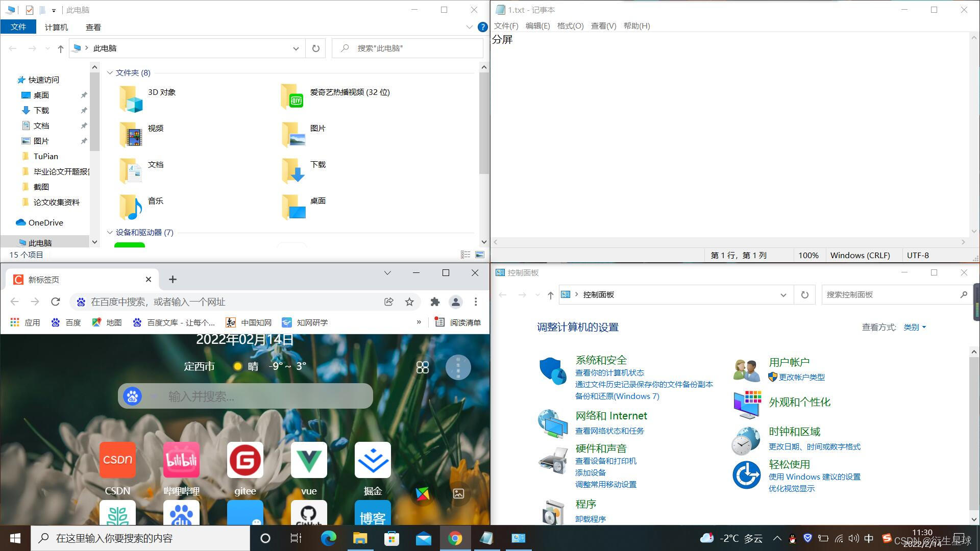
Task: Click the 更改帐户类型 link
Action: click(800, 377)
